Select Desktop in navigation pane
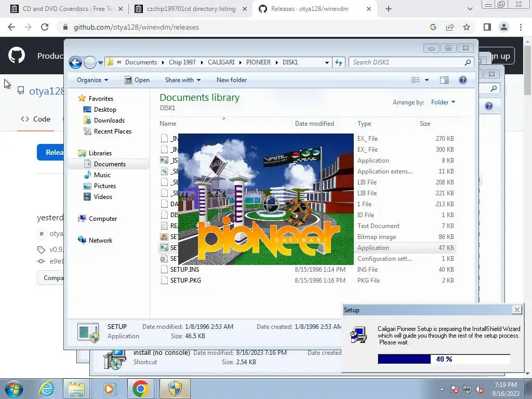This screenshot has width=532, height=399. coord(105,110)
